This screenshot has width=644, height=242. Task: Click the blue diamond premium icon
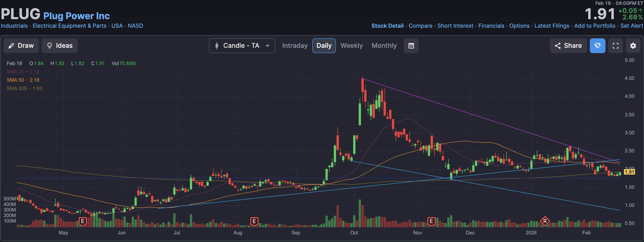pyautogui.click(x=597, y=45)
